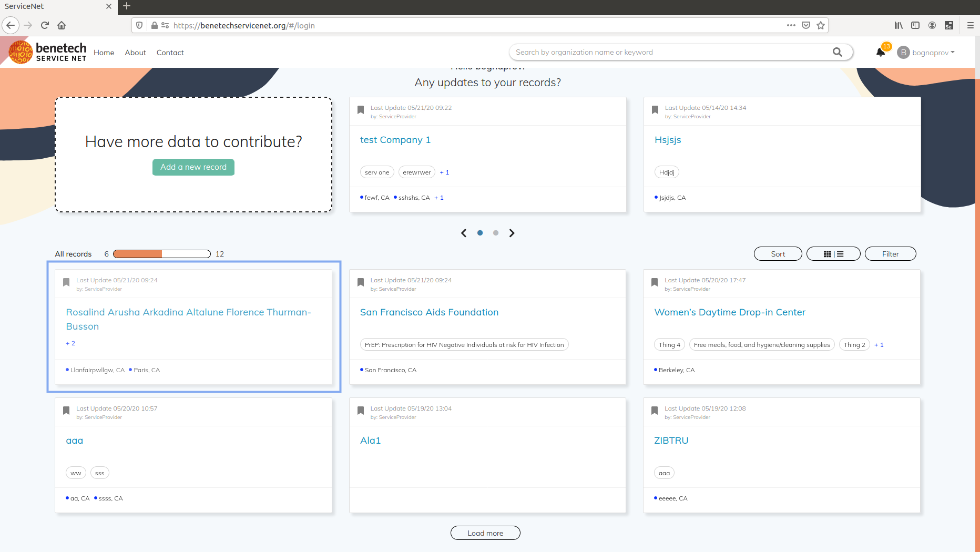
Task: Open the Sort options
Action: (778, 253)
